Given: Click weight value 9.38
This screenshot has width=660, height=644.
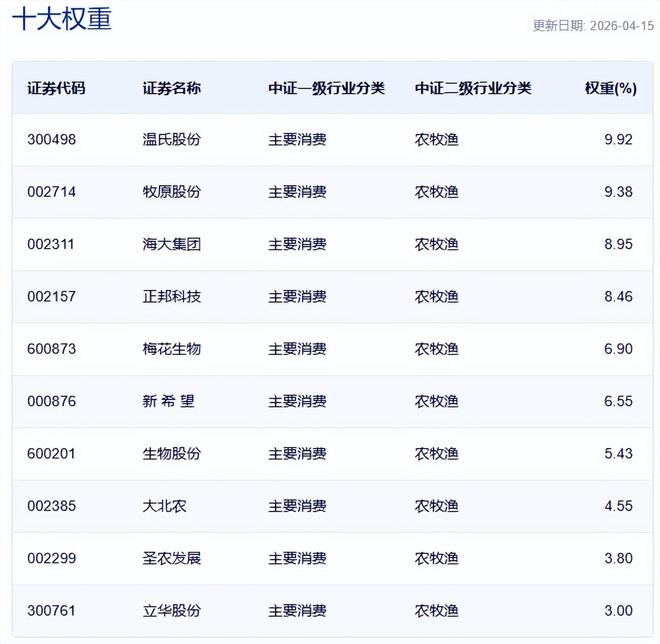Looking at the screenshot, I should pyautogui.click(x=618, y=192).
